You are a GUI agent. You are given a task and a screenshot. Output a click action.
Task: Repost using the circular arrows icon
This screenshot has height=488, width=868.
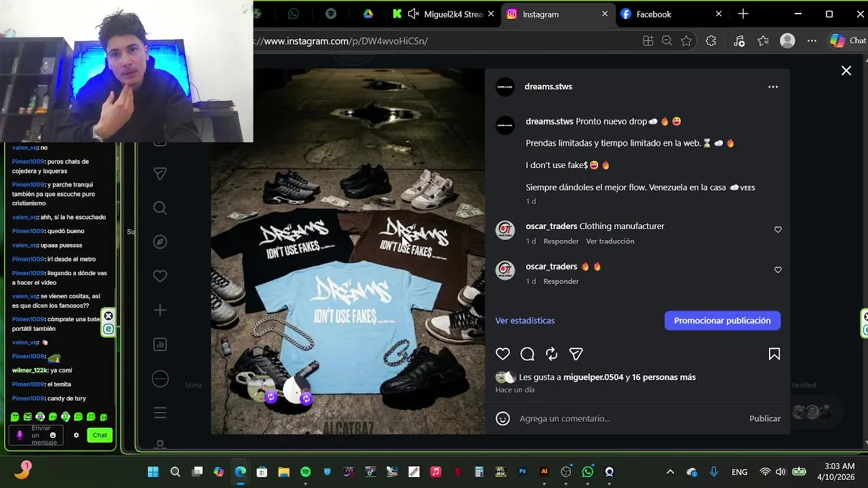pyautogui.click(x=551, y=354)
